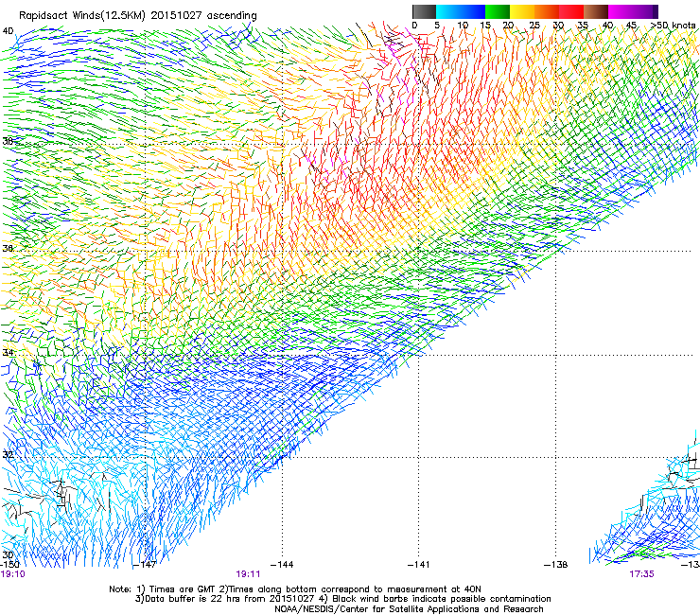Click latitude label '36' on the left axis
This screenshot has height=615, width=700.
coord(8,248)
